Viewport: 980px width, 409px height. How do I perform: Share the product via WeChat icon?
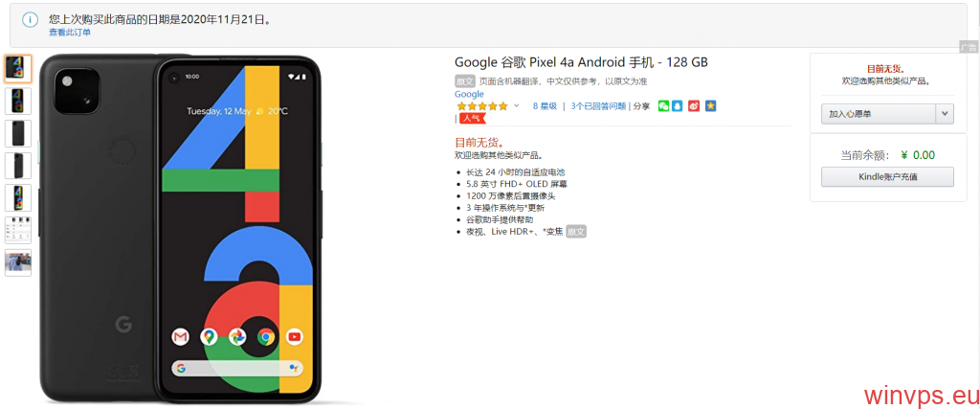coord(664,106)
